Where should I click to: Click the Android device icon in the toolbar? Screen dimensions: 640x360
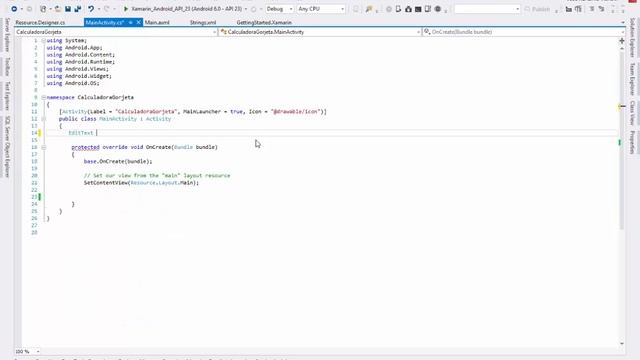point(398,9)
